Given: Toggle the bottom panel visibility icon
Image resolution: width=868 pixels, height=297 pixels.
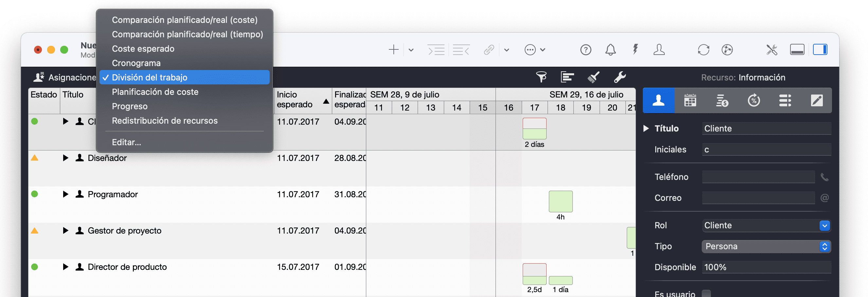Looking at the screenshot, I should point(797,49).
